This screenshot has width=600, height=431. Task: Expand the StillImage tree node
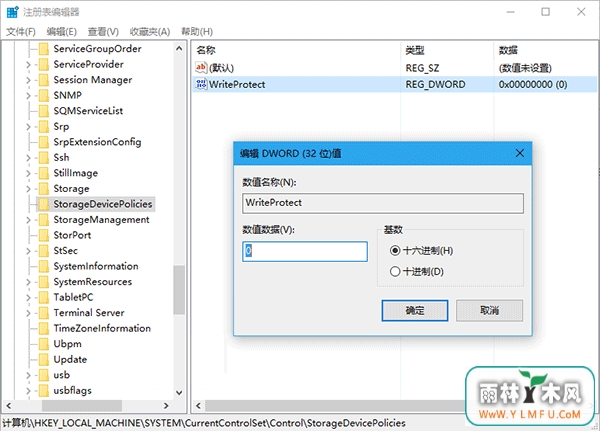(28, 173)
